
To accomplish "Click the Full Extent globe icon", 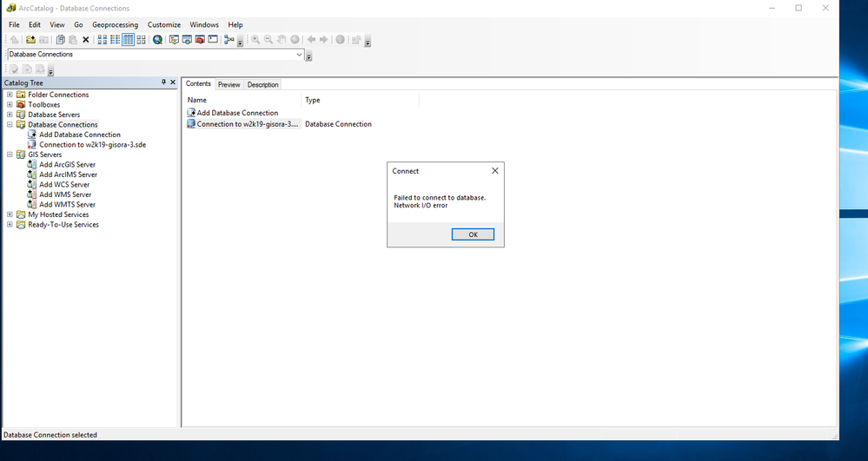I will tap(295, 39).
